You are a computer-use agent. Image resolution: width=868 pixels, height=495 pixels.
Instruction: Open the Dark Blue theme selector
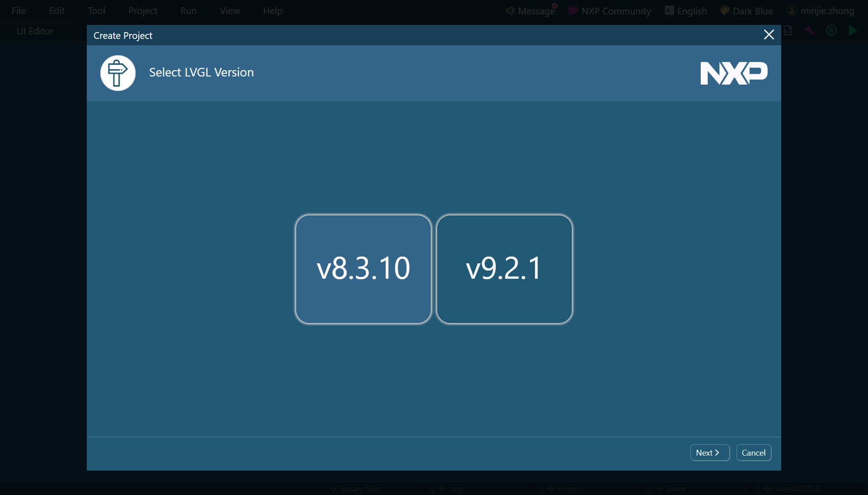[746, 11]
